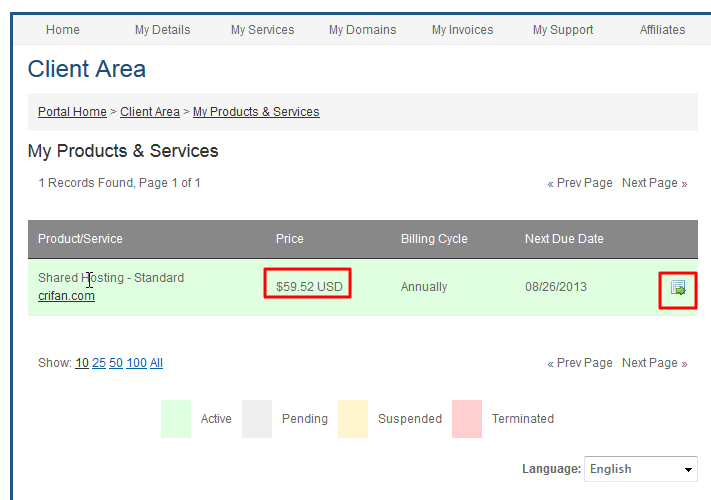Open My Services in navigation bar
Screen dimensions: 711x500
pyautogui.click(x=262, y=30)
